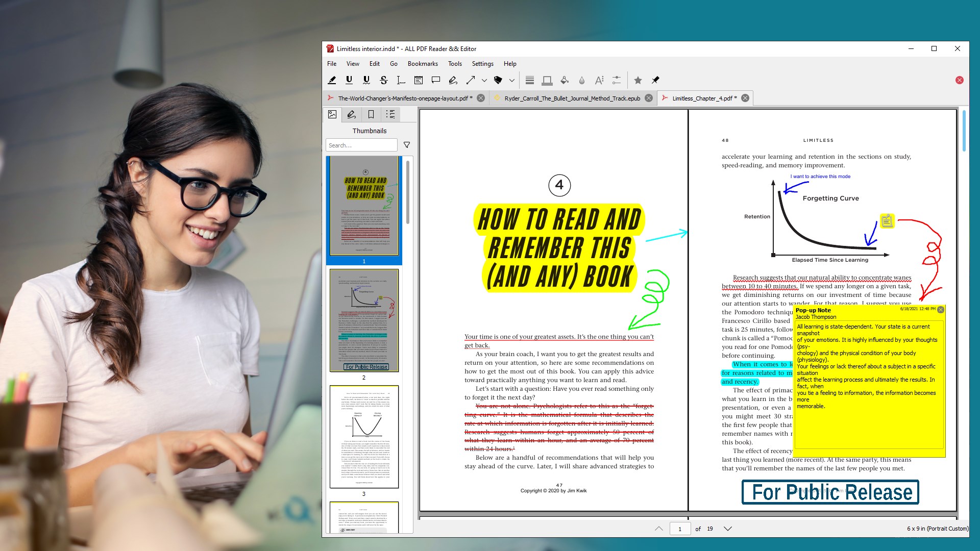Switch to Ryder_Carroll Bullet Journal epub tab

572,98
